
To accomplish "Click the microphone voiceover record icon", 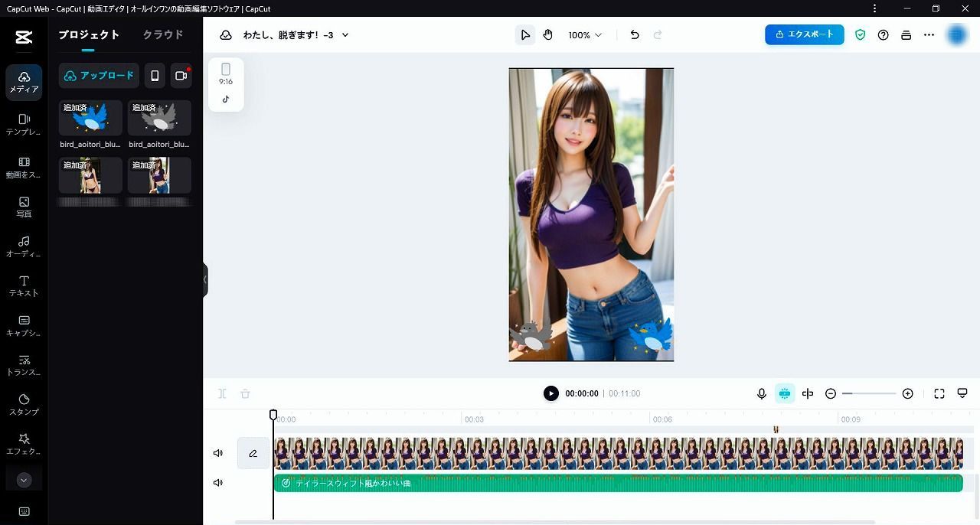I will 762,393.
